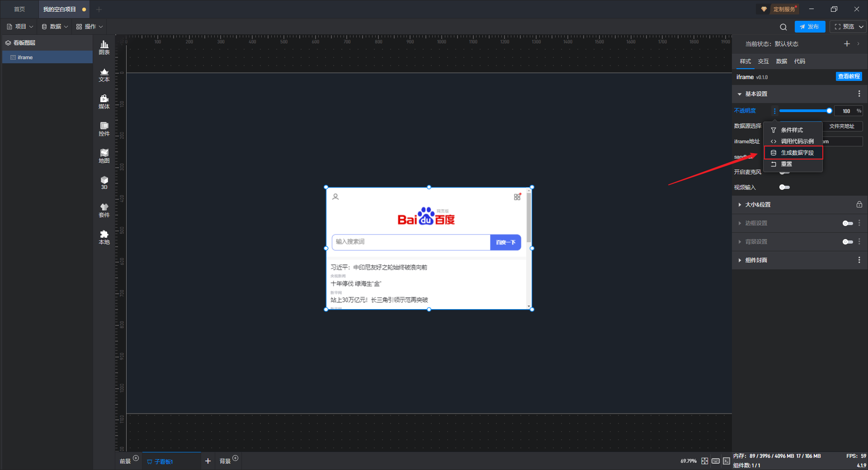Open the more options dots for 组件封面
This screenshot has height=470, width=868.
(x=859, y=260)
